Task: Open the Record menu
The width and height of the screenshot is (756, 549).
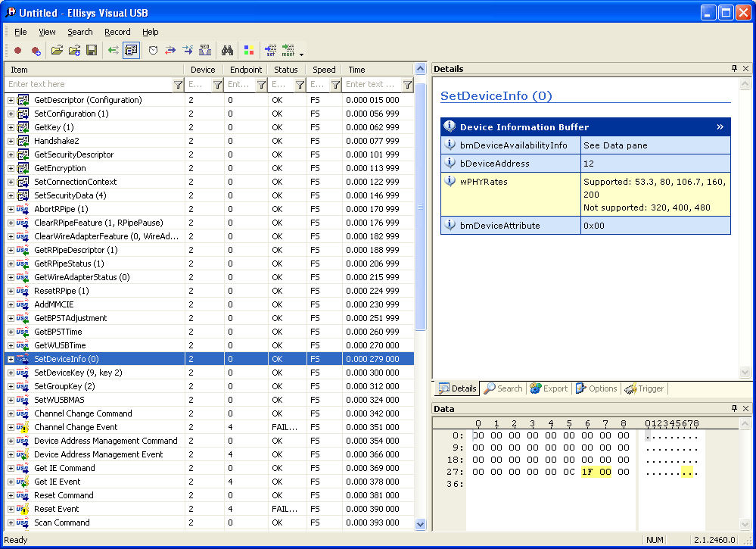Action: [117, 32]
